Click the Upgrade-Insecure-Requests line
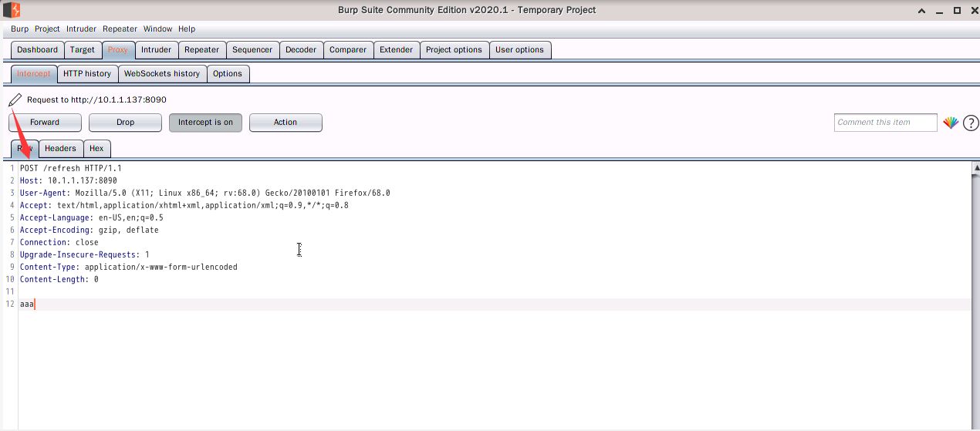Screen dimensions: 980x431 pyautogui.click(x=85, y=254)
